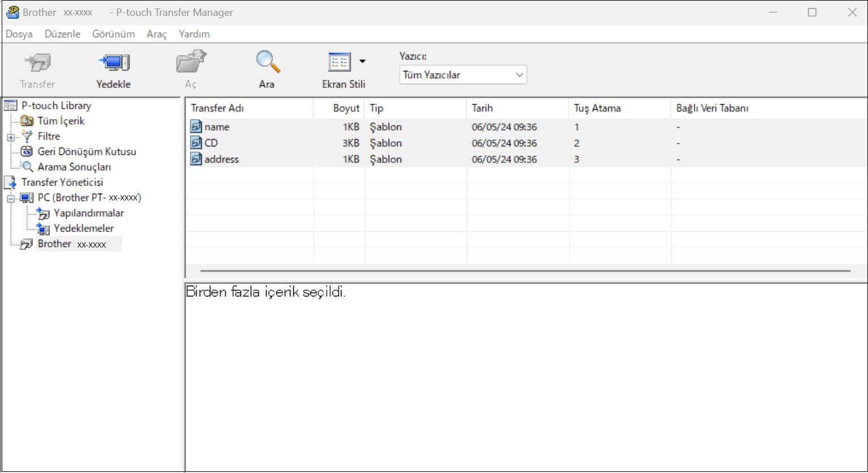Click the horizontal scrollbar under the file list
The image size is (868, 473).
point(525,271)
